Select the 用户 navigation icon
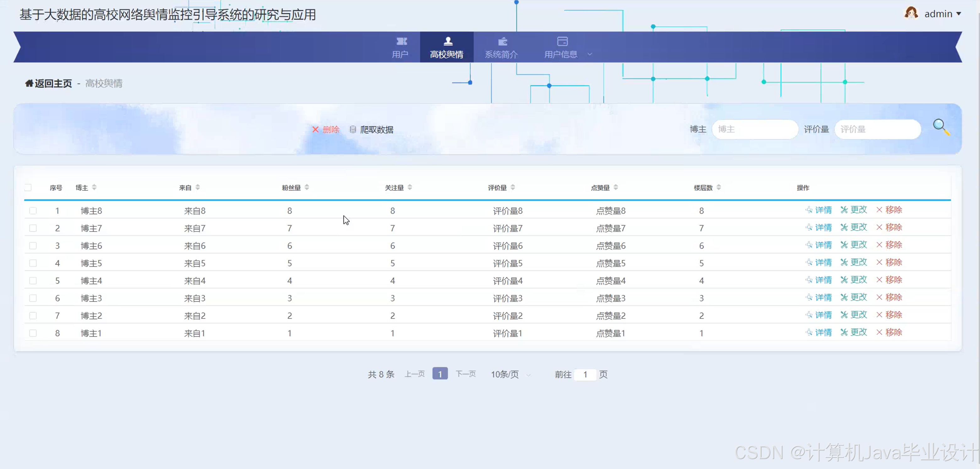 401,41
